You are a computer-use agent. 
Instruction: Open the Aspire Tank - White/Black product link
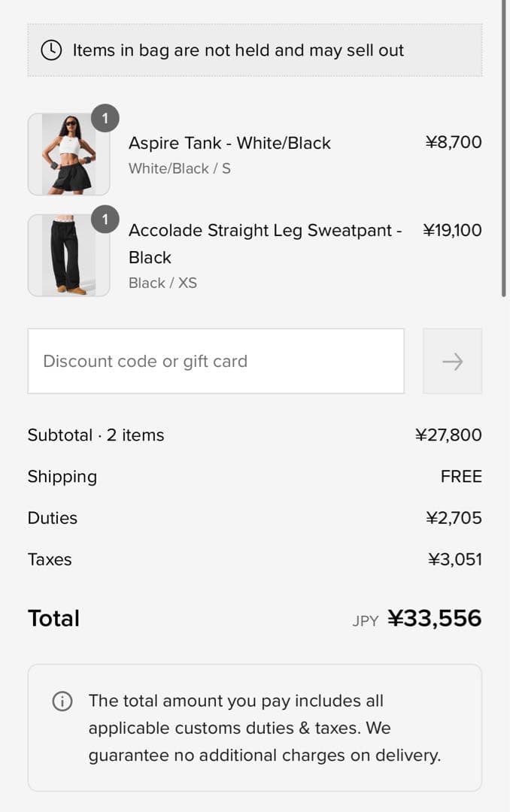(230, 143)
